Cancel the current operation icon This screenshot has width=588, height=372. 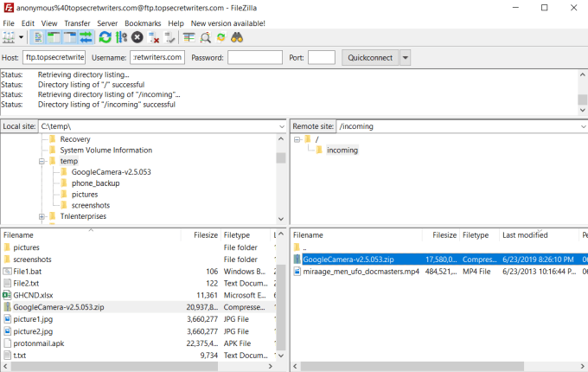(137, 37)
